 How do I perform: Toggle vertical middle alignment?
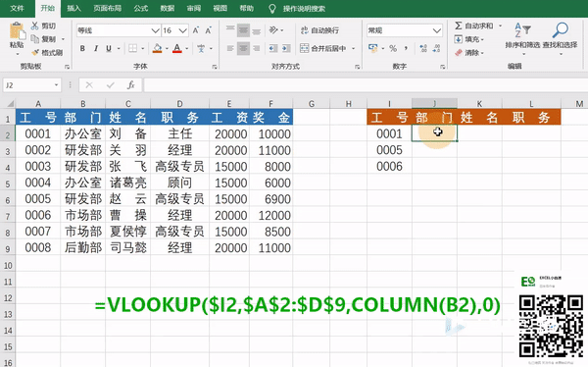pyautogui.click(x=243, y=30)
